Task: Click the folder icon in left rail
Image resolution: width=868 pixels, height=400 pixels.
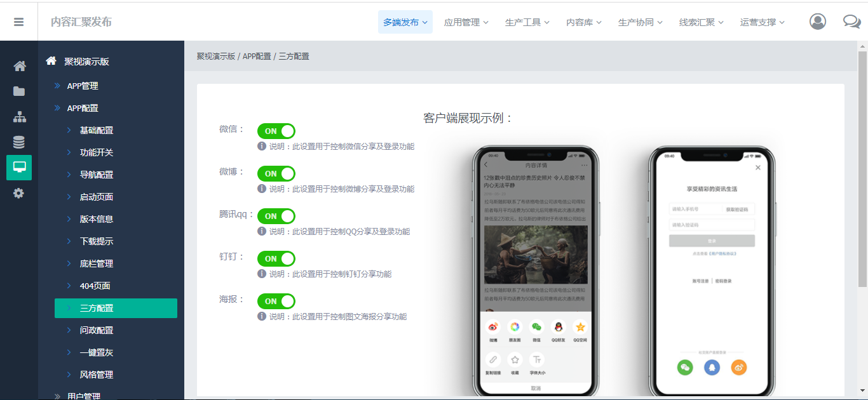Action: point(19,91)
